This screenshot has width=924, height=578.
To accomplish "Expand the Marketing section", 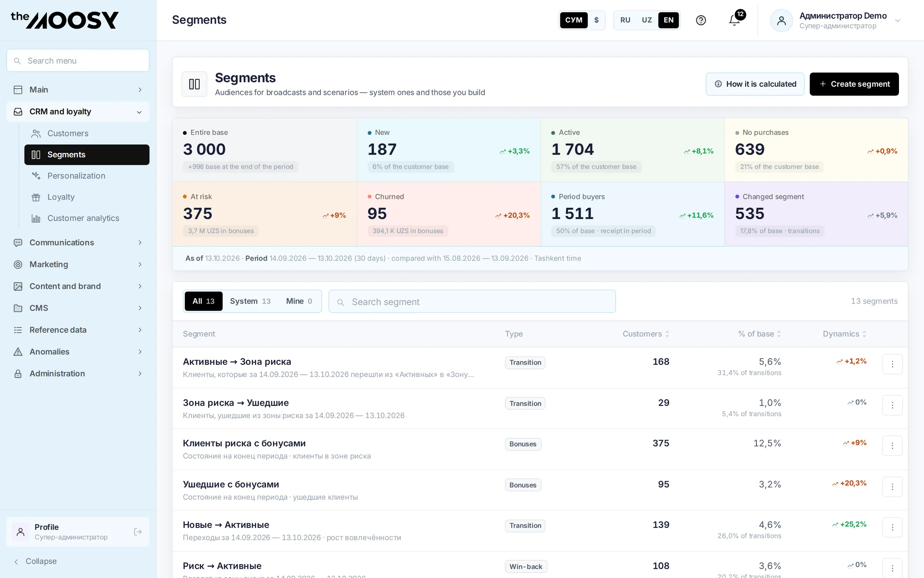I will 78,264.
